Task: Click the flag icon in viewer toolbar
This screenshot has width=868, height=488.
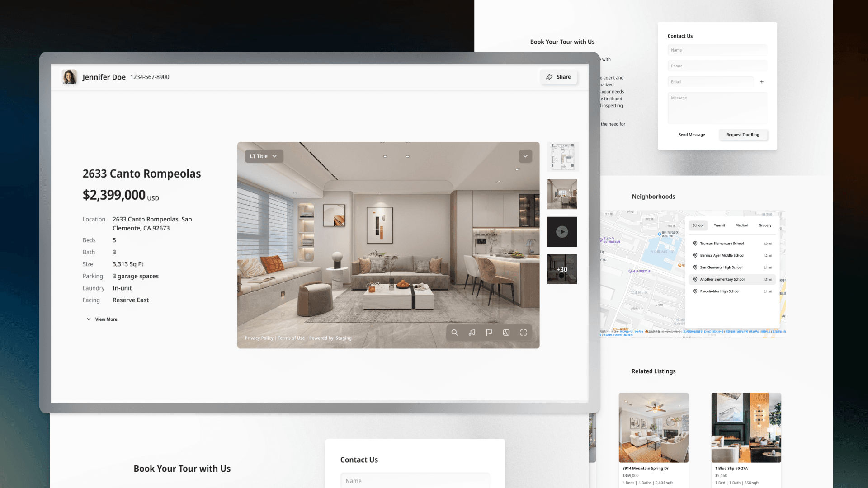Action: pyautogui.click(x=489, y=333)
